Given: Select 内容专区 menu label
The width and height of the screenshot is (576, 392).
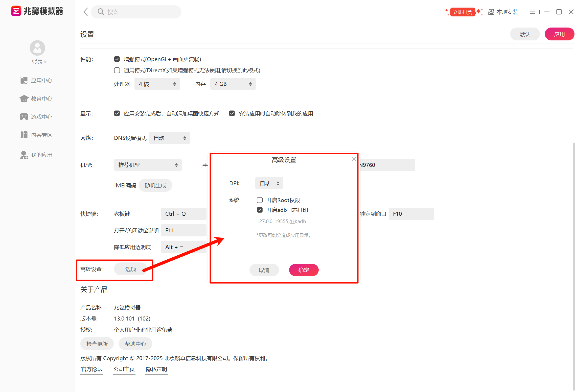Looking at the screenshot, I should click(x=42, y=135).
